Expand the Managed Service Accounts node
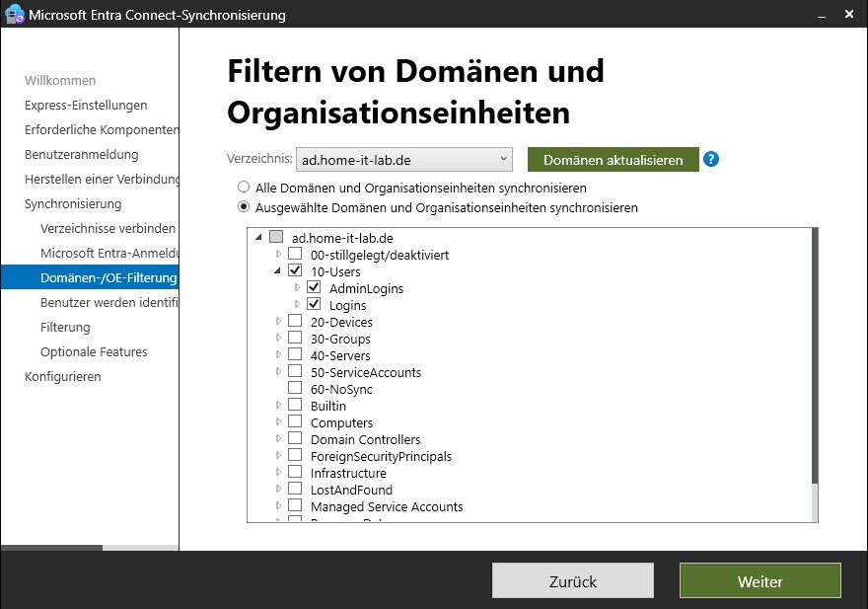This screenshot has width=868, height=609. click(278, 505)
